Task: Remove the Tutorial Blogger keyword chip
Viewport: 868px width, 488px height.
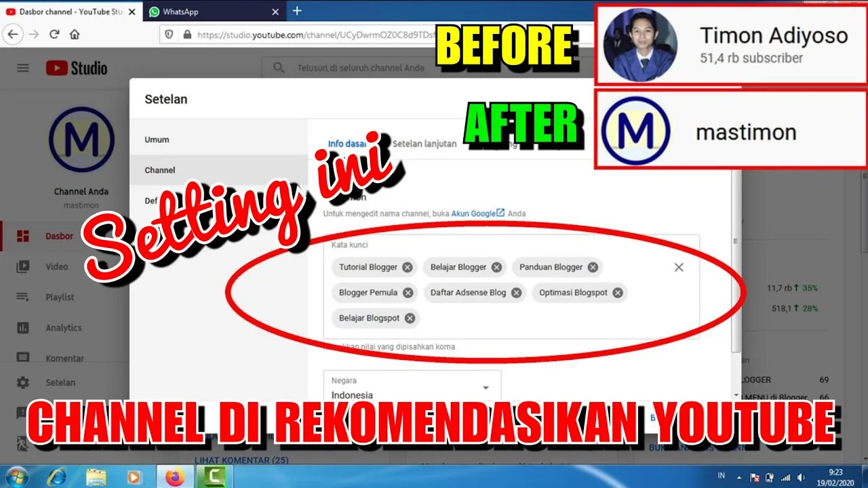Action: point(407,267)
